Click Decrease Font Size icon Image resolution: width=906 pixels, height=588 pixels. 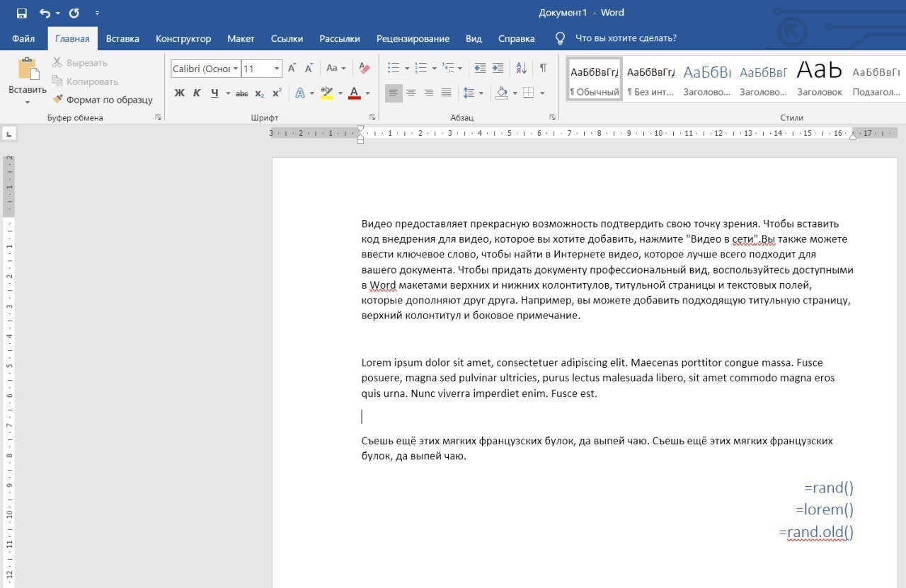(309, 69)
